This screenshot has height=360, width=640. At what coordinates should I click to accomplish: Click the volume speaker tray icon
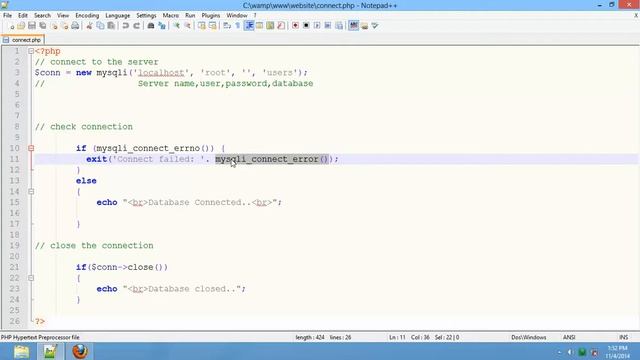[571, 352]
